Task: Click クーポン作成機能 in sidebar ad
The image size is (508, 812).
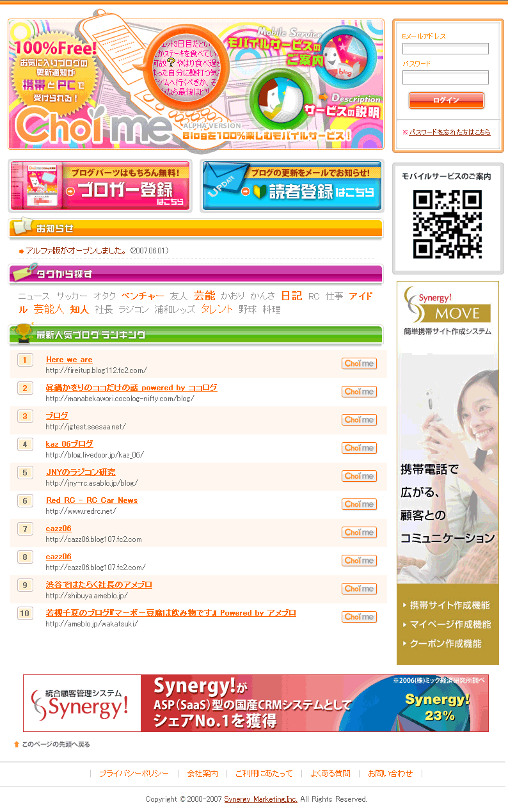Action: (445, 644)
